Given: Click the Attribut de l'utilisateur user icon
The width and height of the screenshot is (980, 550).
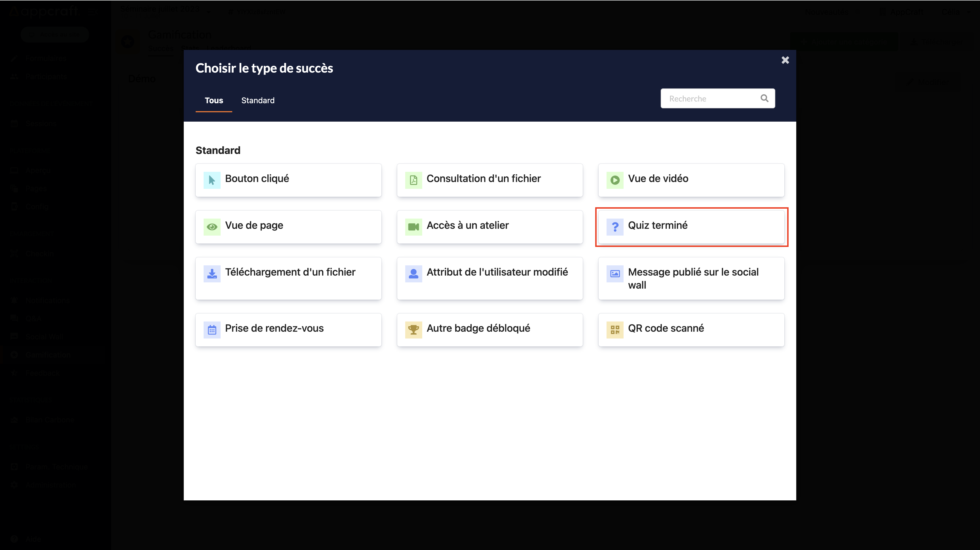Looking at the screenshot, I should [x=413, y=274].
